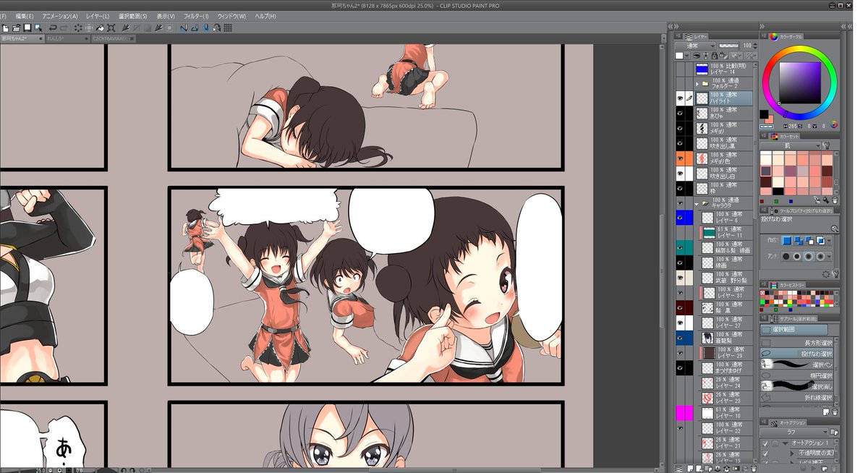Click the magnifier icon in tool property panel
This screenshot has width=868, height=473.
834,228
